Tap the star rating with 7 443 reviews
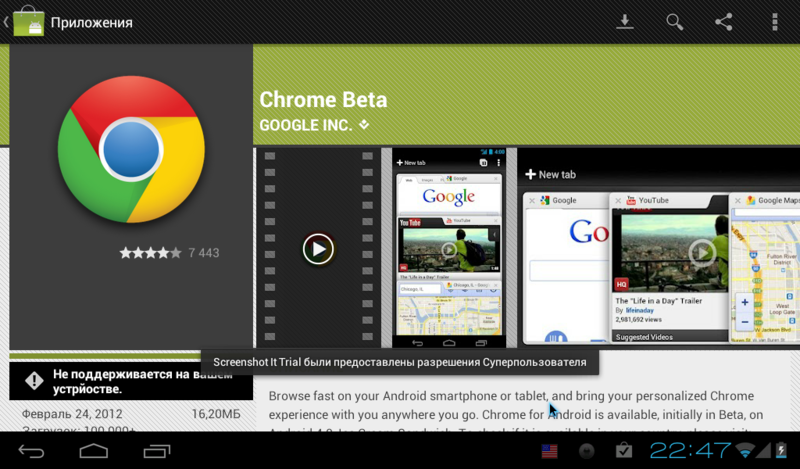Viewport: 800px width, 469px height. [x=169, y=253]
